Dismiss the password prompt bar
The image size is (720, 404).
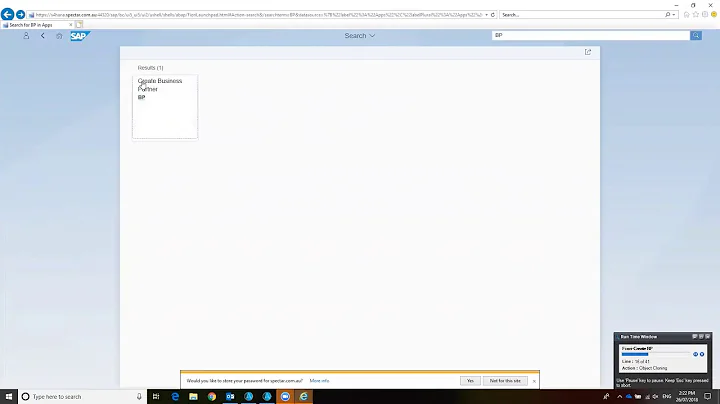pos(534,381)
